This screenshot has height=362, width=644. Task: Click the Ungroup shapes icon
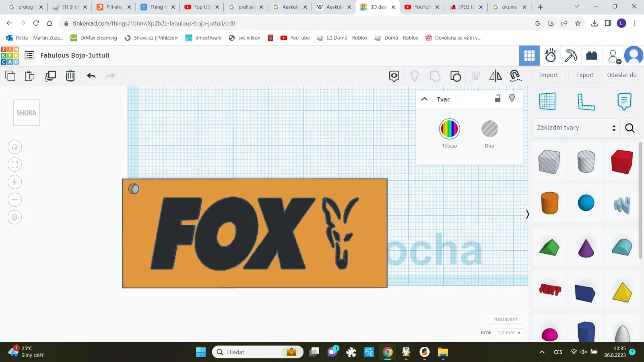(x=456, y=76)
